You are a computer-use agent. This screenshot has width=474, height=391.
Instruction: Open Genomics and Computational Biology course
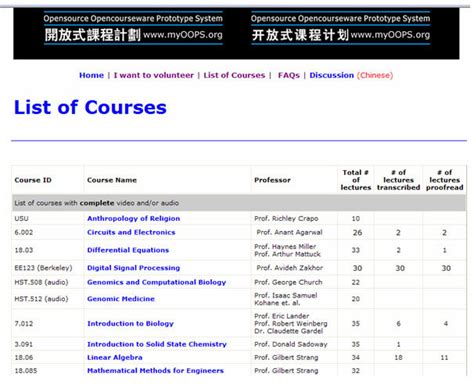click(156, 282)
